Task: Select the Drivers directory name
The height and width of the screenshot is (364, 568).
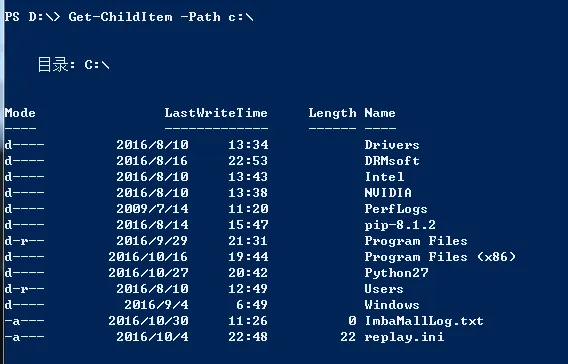Action: (392, 145)
